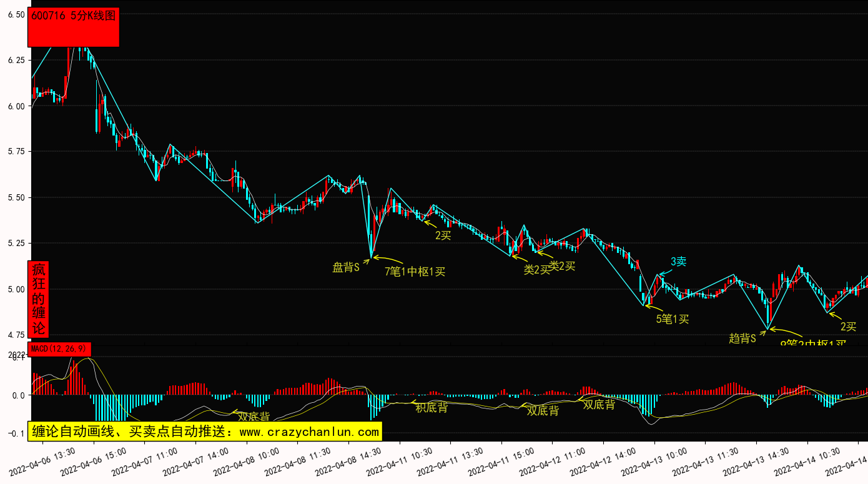The height and width of the screenshot is (484, 868).
Task: Click the 2022-04-08 10:00 time label
Action: tap(247, 461)
